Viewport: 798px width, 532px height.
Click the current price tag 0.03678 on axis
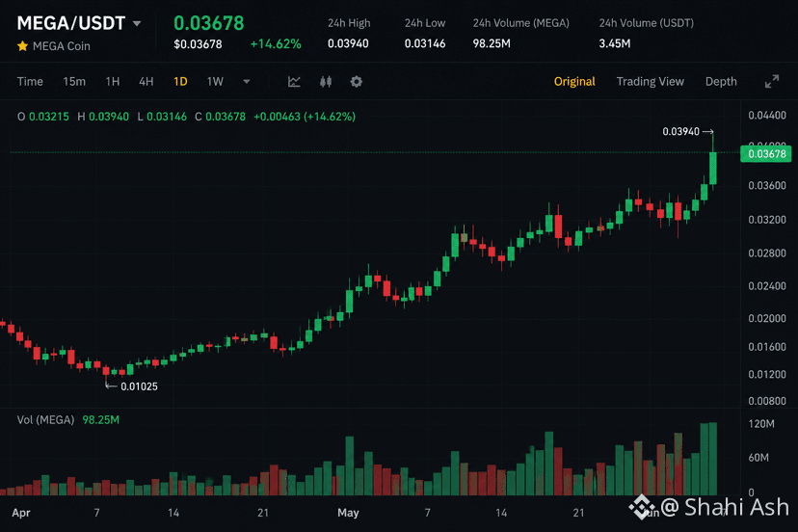766,154
